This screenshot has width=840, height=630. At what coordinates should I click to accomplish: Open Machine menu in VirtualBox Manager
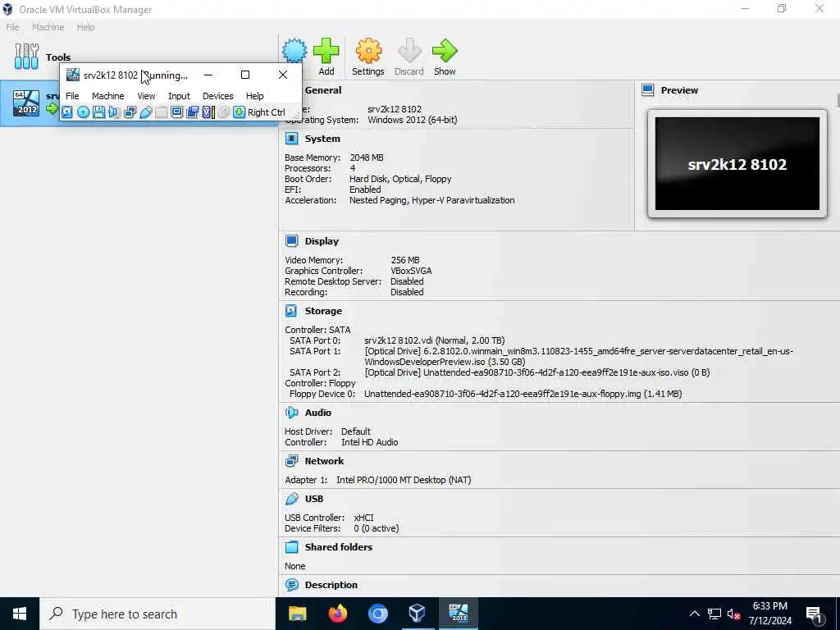point(48,27)
